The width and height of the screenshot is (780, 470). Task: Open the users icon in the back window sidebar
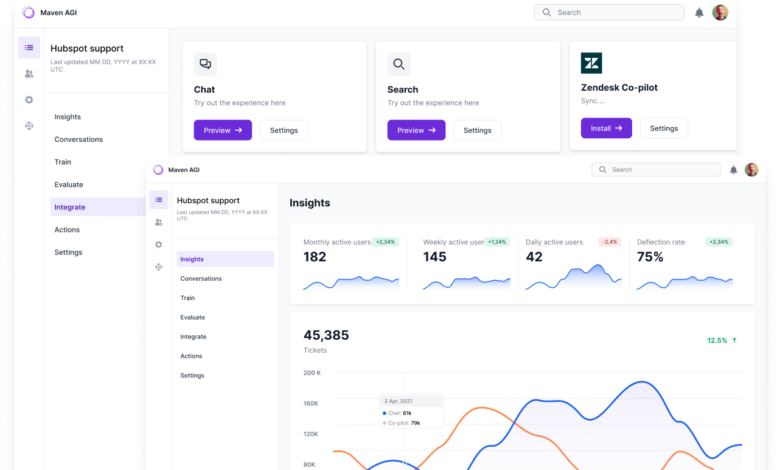click(x=29, y=74)
